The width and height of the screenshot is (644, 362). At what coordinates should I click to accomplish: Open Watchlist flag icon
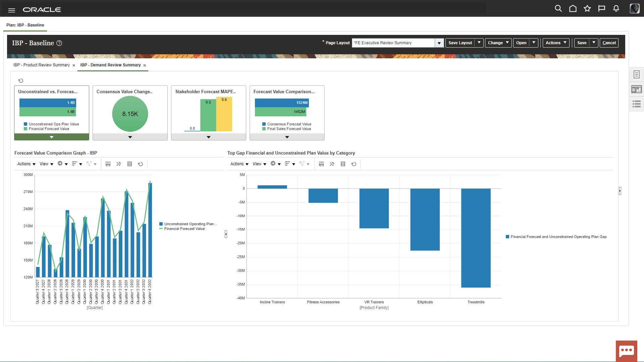click(x=602, y=9)
